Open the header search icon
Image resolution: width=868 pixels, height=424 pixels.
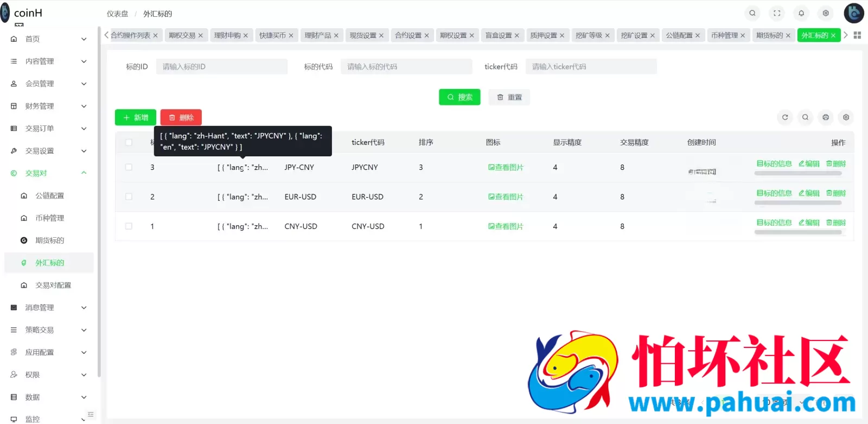pos(752,13)
